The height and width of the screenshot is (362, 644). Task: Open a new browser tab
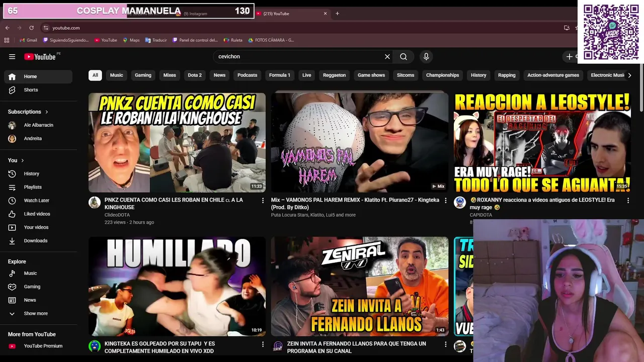coord(337,14)
